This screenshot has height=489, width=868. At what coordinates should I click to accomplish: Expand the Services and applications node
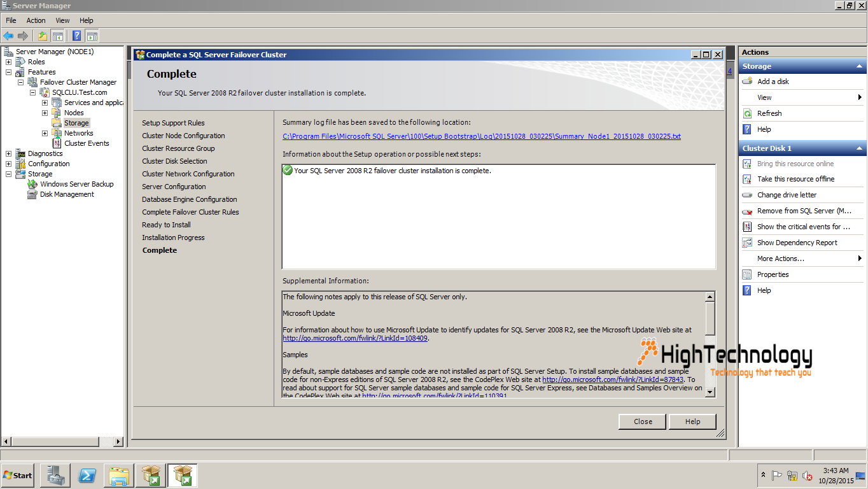point(45,103)
